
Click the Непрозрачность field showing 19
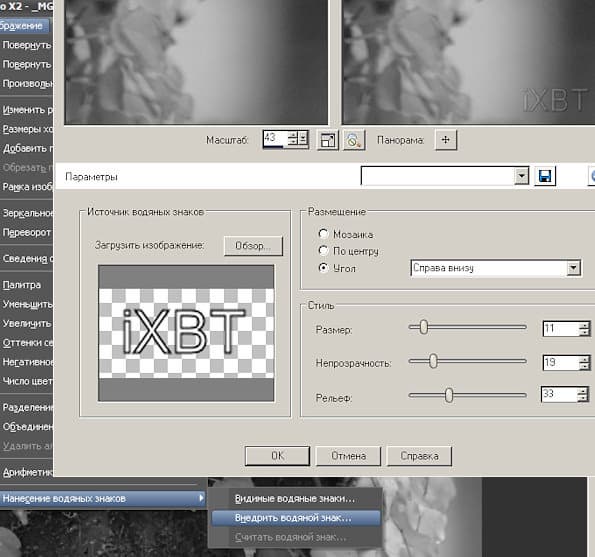tap(561, 362)
